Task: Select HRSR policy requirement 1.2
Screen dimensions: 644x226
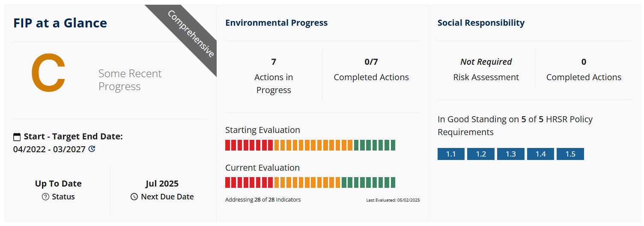Action: pyautogui.click(x=481, y=154)
